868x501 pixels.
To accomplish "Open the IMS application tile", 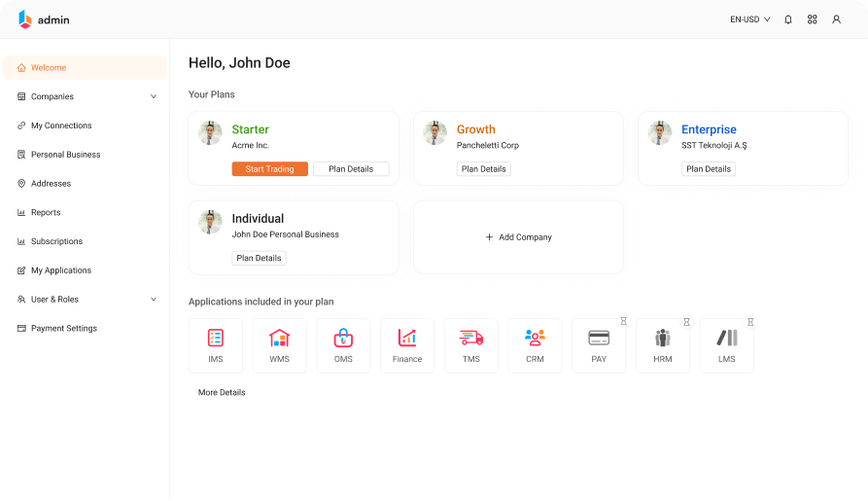I will click(216, 345).
